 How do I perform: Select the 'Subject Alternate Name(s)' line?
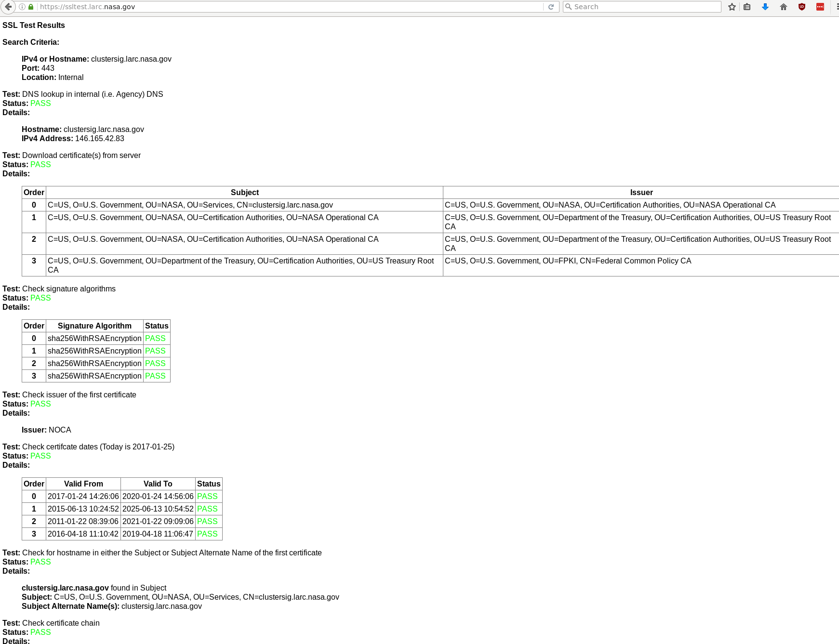(x=112, y=606)
